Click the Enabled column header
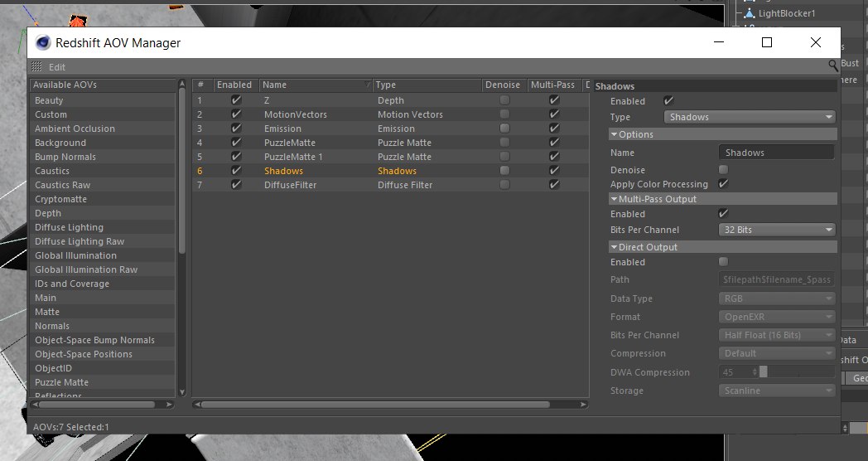Image resolution: width=868 pixels, height=461 pixels. click(236, 85)
